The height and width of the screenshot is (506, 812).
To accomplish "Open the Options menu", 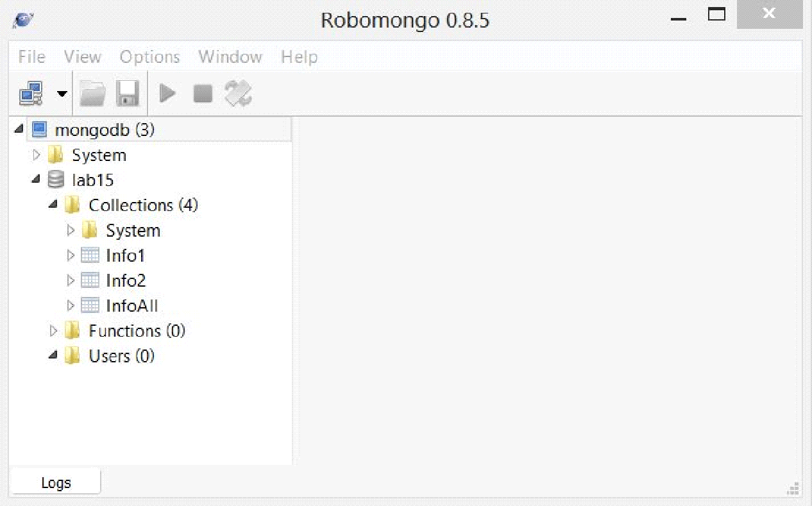I will [x=149, y=57].
